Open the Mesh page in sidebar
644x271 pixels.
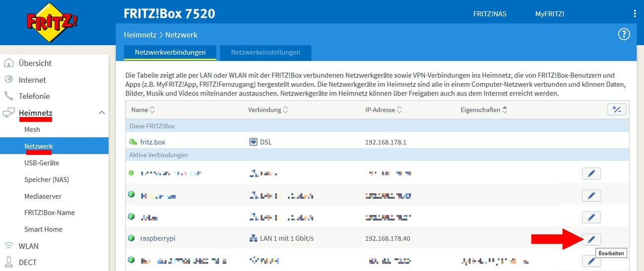(32, 130)
